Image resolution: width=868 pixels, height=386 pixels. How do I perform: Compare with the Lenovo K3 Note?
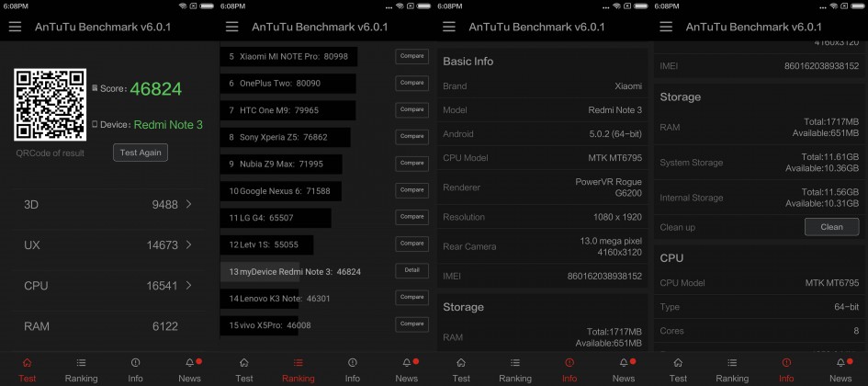tap(411, 298)
